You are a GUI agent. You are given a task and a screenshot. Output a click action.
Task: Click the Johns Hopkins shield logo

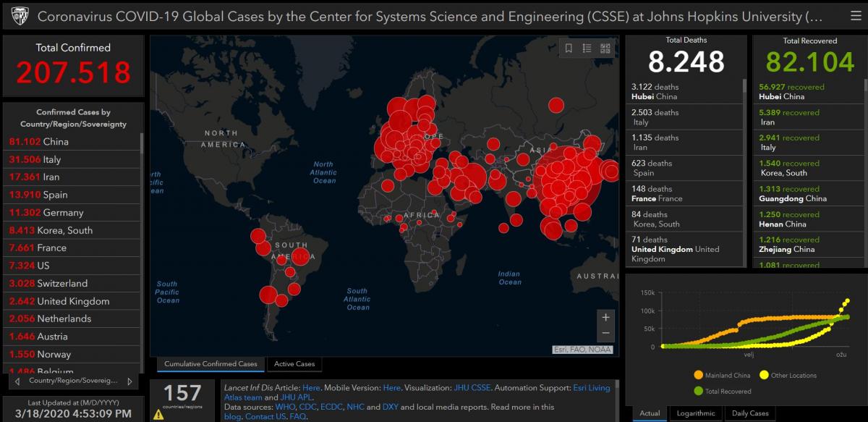pyautogui.click(x=19, y=16)
